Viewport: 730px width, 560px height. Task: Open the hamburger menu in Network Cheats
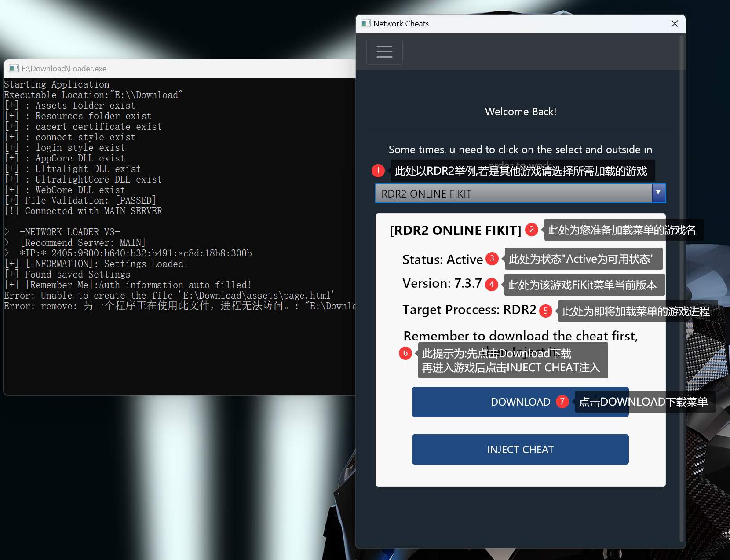[x=384, y=52]
